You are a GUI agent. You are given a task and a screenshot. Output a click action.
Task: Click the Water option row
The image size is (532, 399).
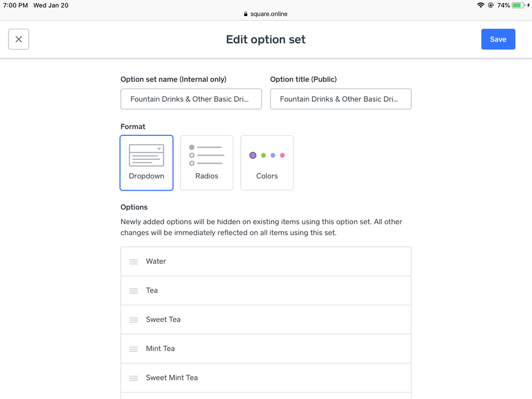(x=266, y=262)
